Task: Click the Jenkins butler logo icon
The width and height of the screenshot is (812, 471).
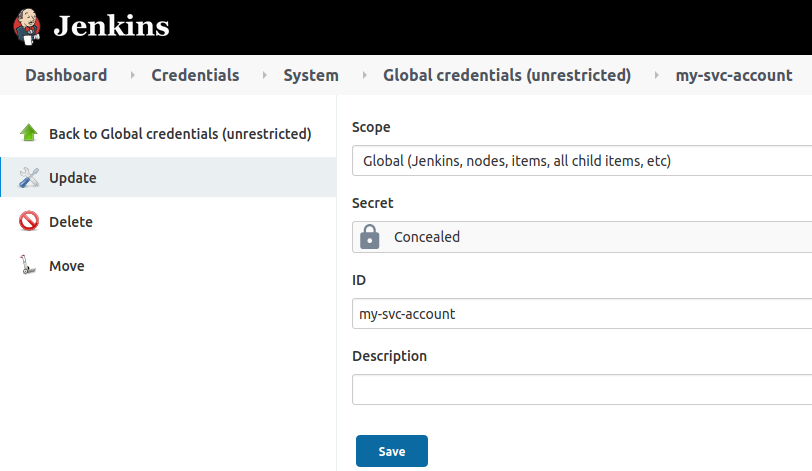Action: [x=28, y=26]
